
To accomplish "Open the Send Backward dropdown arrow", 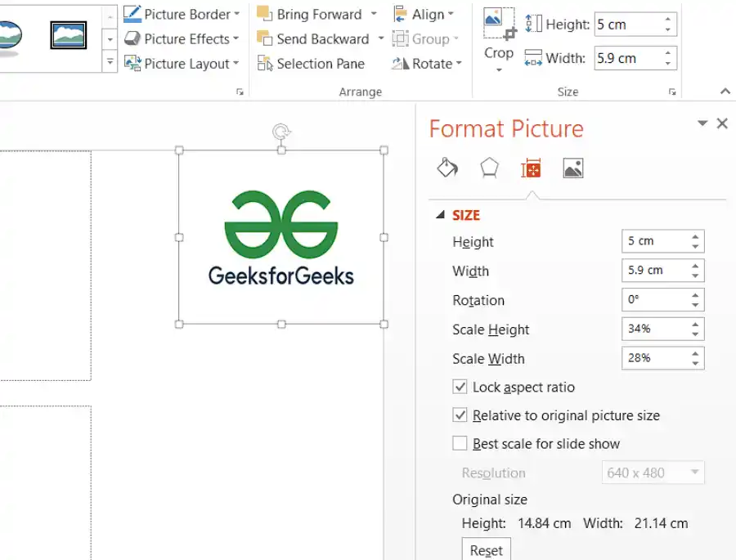I will point(380,38).
